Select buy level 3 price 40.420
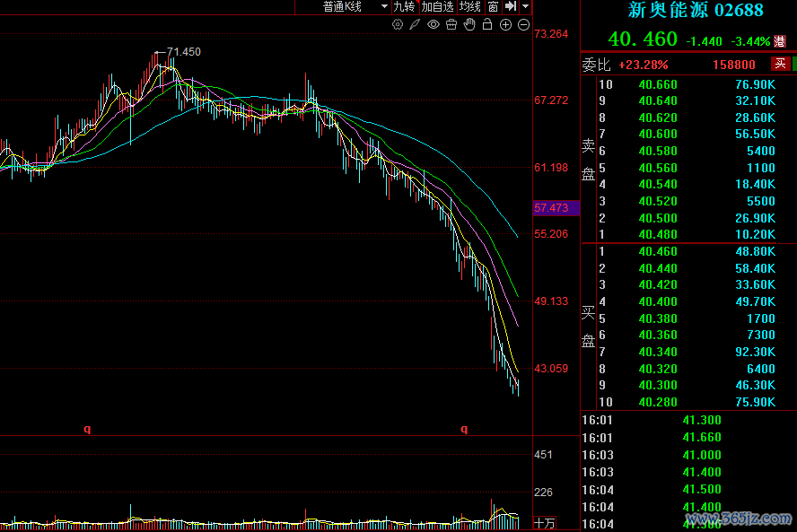 658,284
